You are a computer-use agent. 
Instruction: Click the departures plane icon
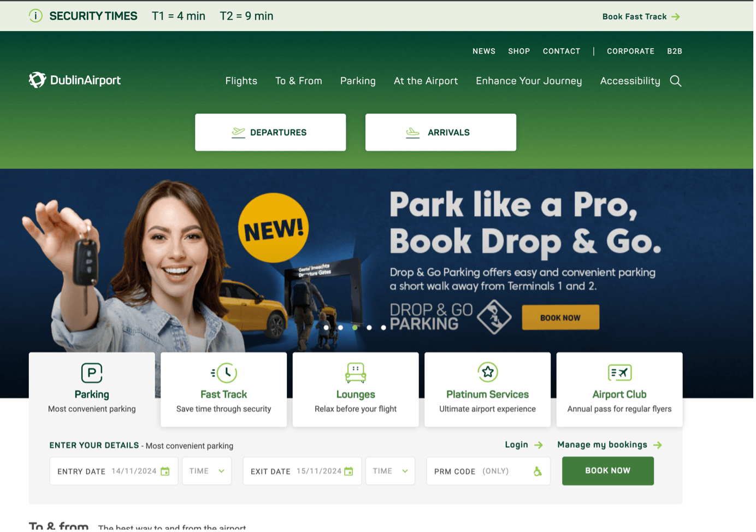[239, 133]
